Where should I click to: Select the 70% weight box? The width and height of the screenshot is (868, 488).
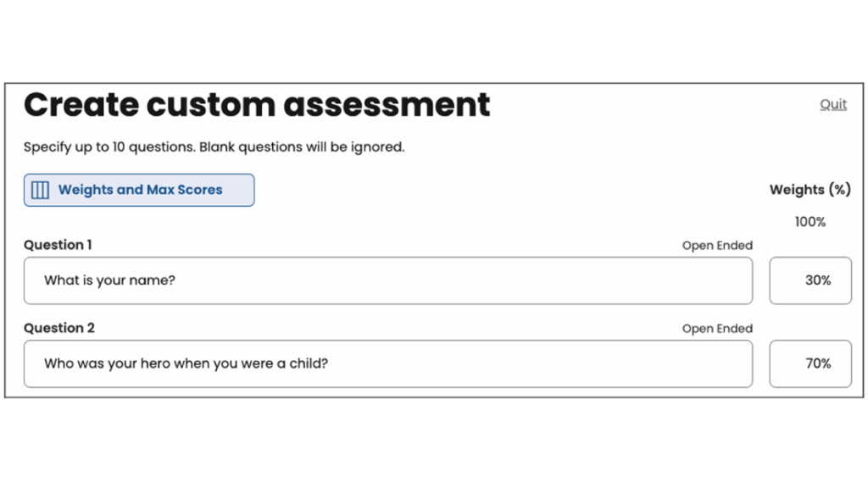pos(810,363)
